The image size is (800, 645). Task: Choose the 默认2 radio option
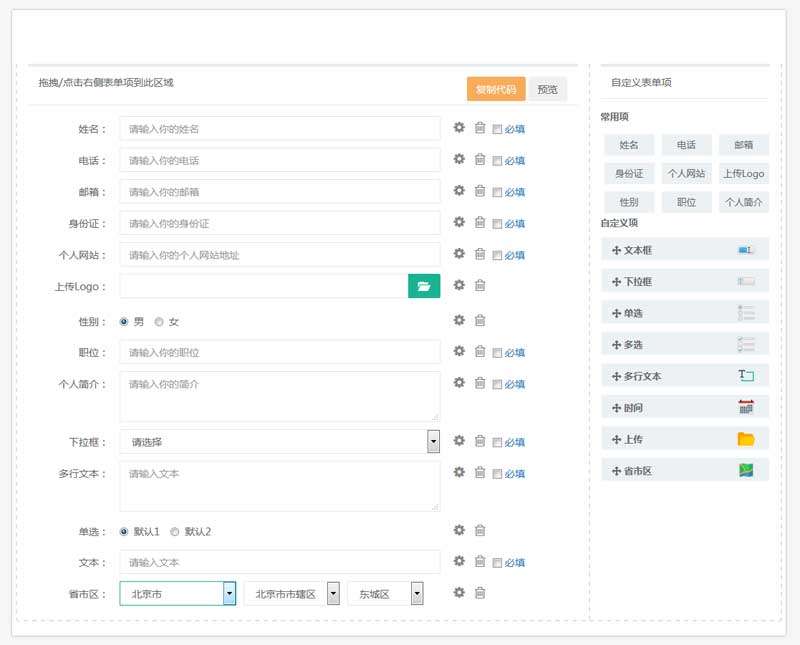point(175,532)
